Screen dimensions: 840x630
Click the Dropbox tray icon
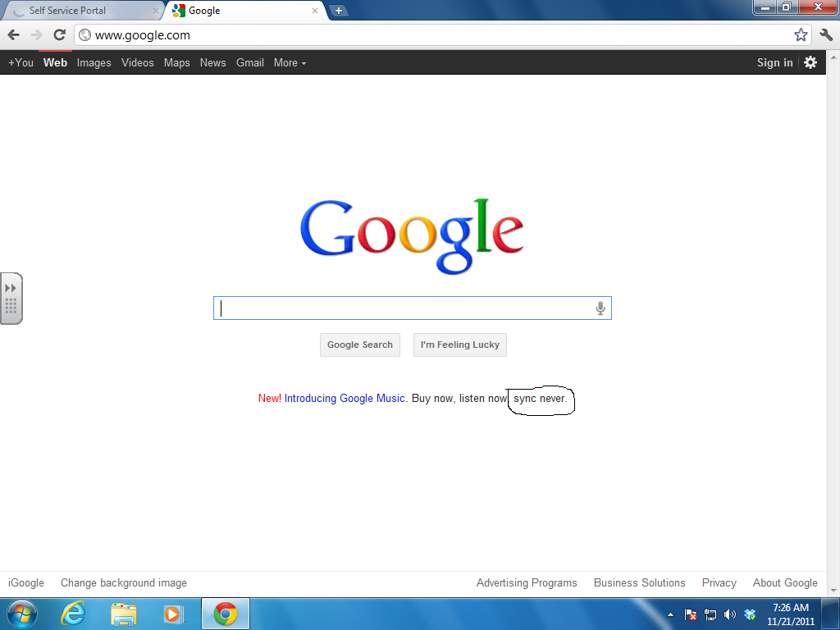coord(750,614)
